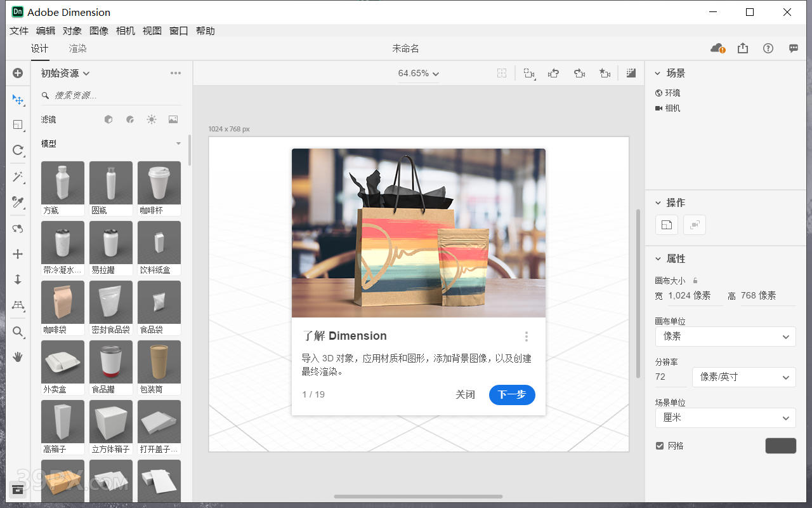Toggle the canvas size lock icon

click(695, 280)
